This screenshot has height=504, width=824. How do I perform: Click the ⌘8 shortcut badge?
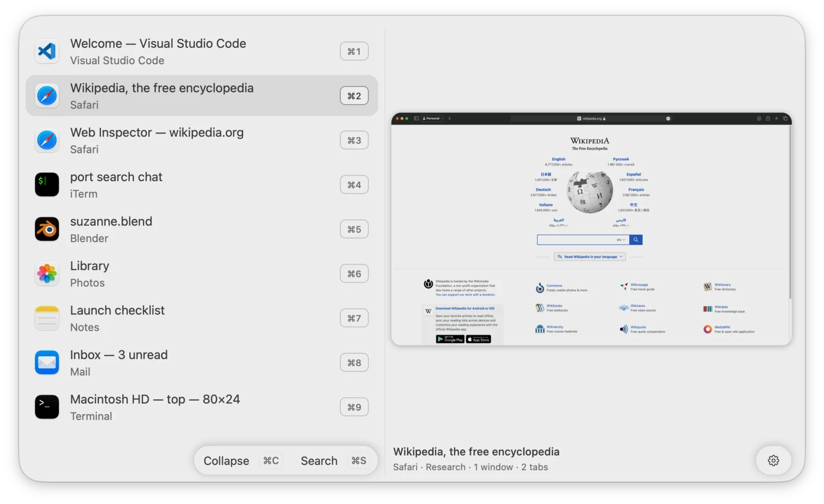click(x=354, y=362)
